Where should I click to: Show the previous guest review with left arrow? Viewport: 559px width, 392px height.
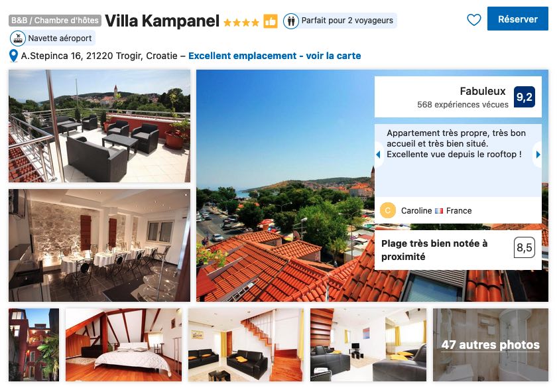pyautogui.click(x=378, y=155)
